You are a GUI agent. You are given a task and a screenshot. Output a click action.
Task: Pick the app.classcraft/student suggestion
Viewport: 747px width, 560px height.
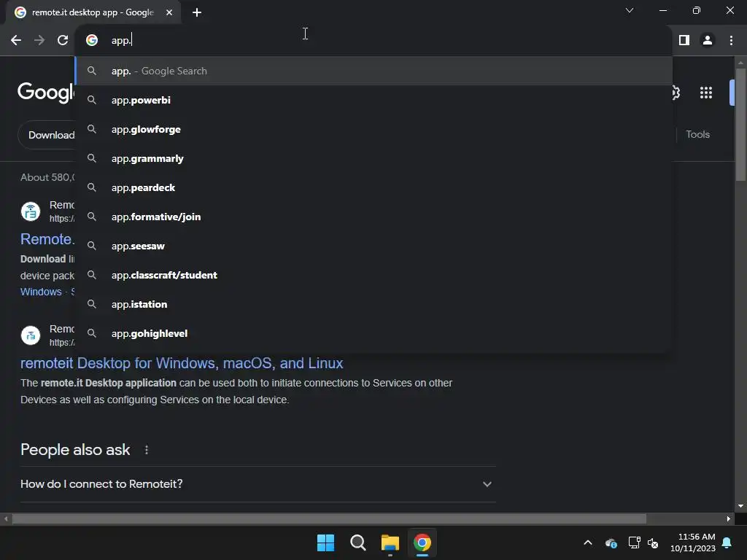click(373, 275)
